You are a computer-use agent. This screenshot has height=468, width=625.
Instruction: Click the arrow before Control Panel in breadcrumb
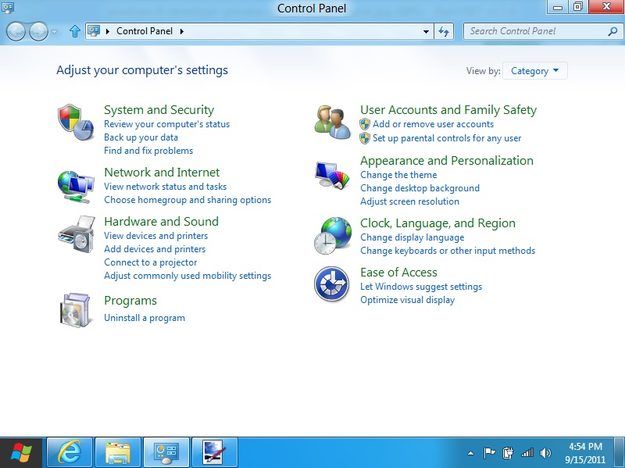[107, 31]
